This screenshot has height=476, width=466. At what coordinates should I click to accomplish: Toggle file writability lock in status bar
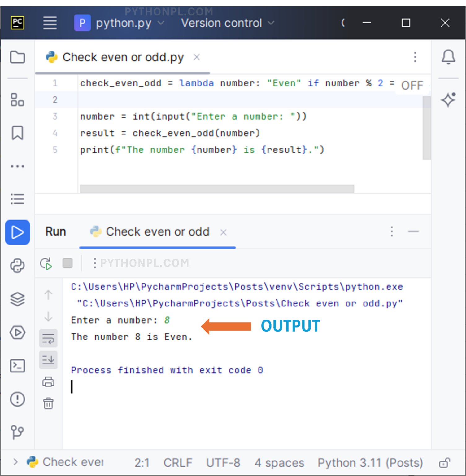pyautogui.click(x=446, y=462)
